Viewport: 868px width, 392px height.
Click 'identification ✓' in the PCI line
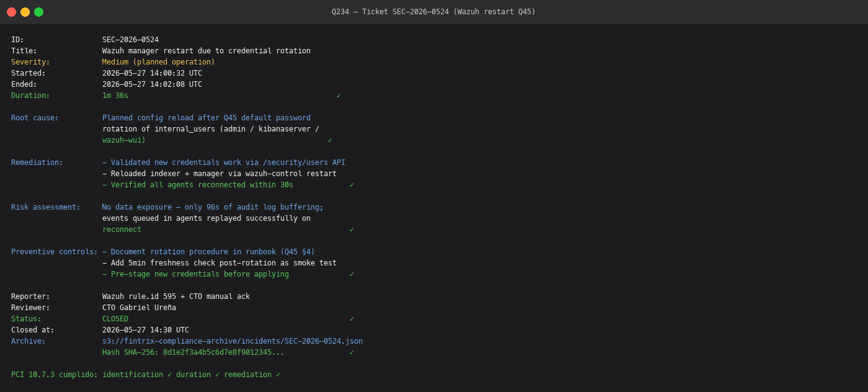(x=137, y=375)
